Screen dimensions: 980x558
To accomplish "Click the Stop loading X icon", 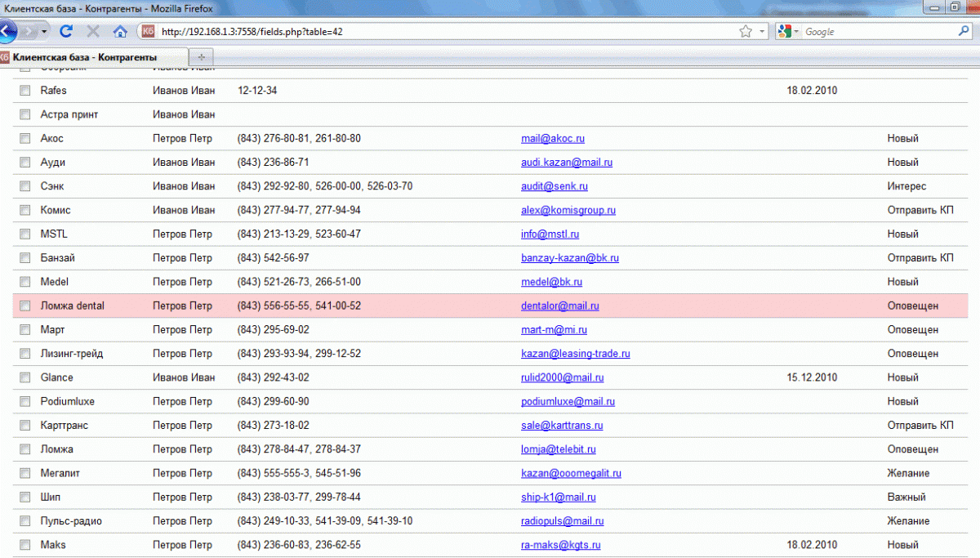I will pos(93,31).
